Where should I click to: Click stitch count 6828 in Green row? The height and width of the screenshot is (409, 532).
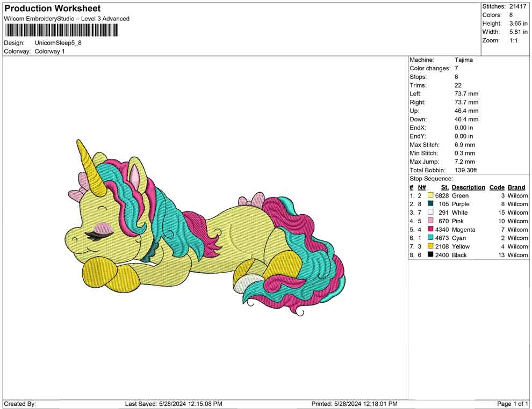[x=442, y=195]
